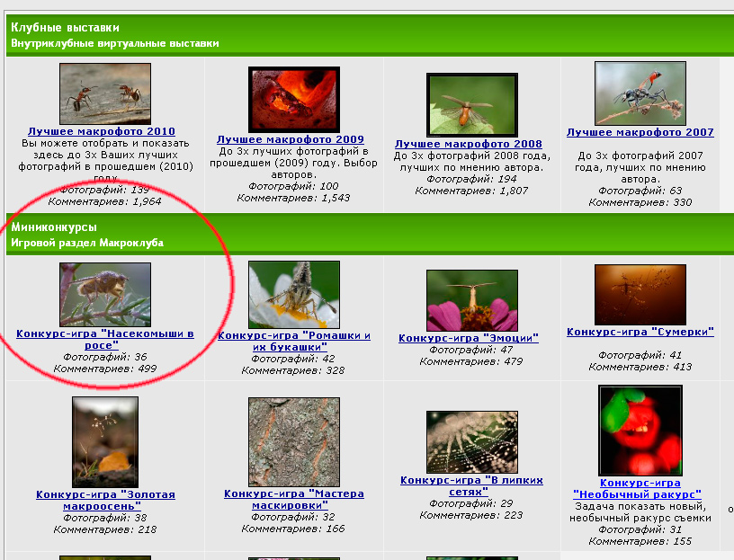734x560 pixels.
Task: Click the moth on pink flower thumbnail
Action: [x=472, y=299]
